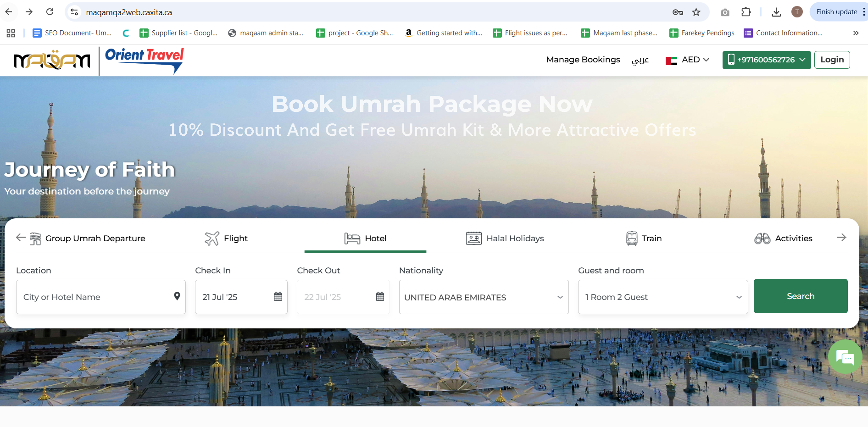Click the Maqam logo
Screen dimensions: 868x427
point(52,60)
